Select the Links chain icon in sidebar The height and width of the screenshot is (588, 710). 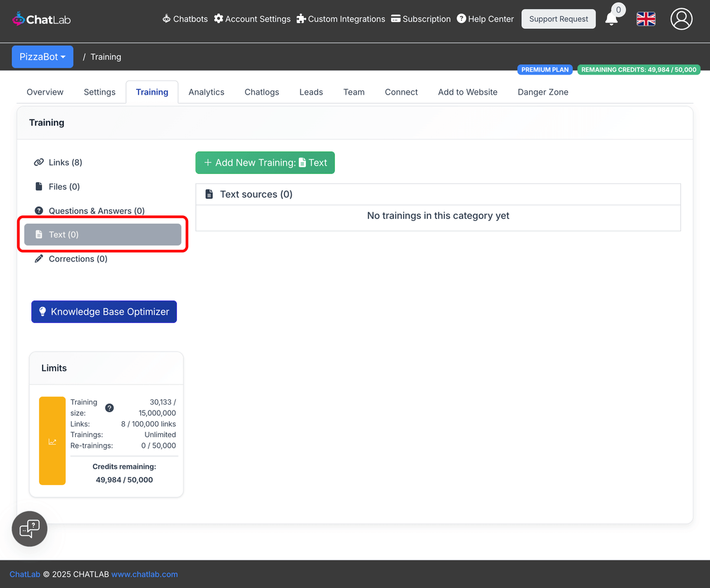38,162
